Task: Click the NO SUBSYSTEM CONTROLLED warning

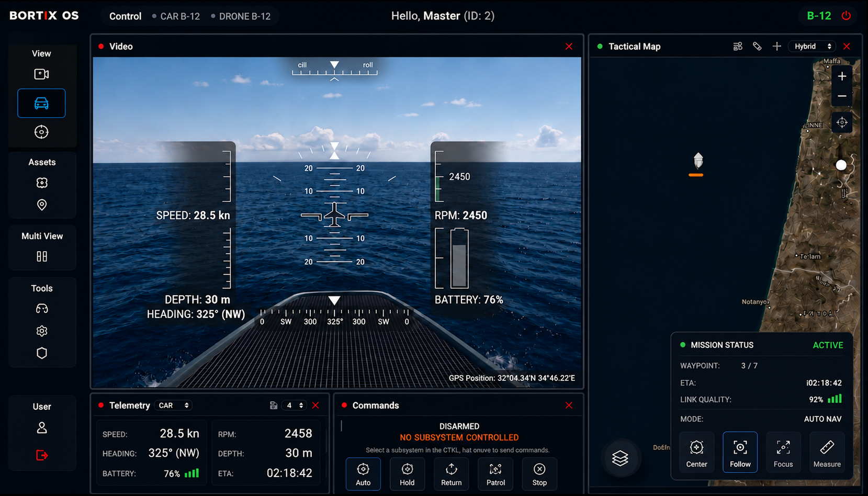Action: (x=459, y=437)
